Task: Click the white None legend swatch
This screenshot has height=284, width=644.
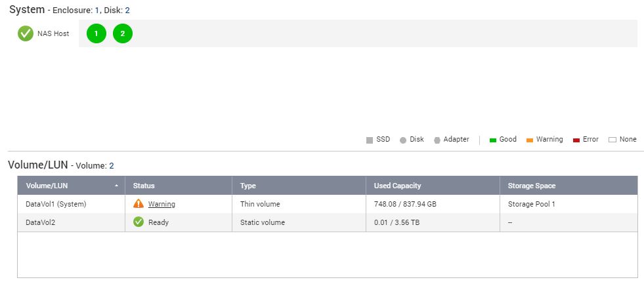Action: 612,140
